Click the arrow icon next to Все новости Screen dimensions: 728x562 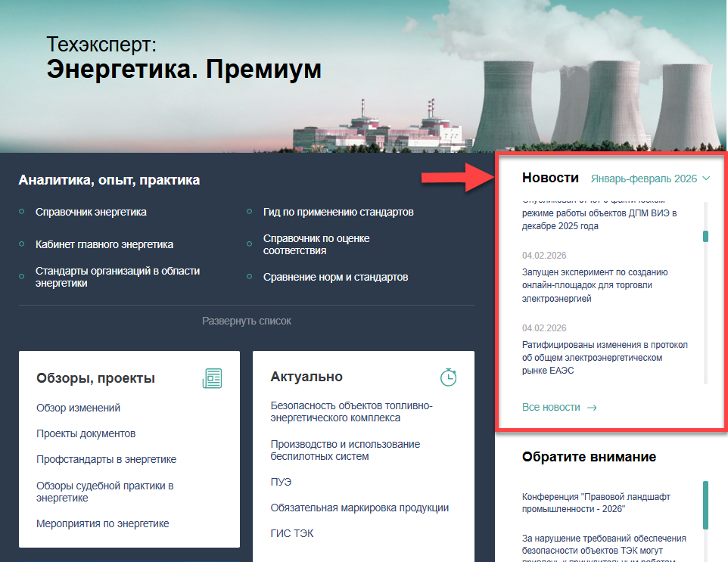click(592, 408)
